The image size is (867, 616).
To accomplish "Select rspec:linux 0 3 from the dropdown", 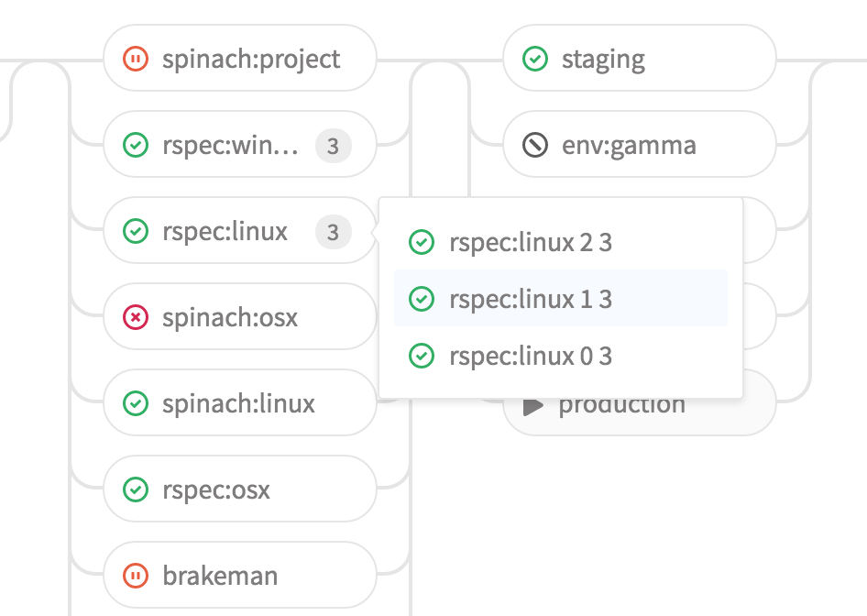I will point(530,356).
